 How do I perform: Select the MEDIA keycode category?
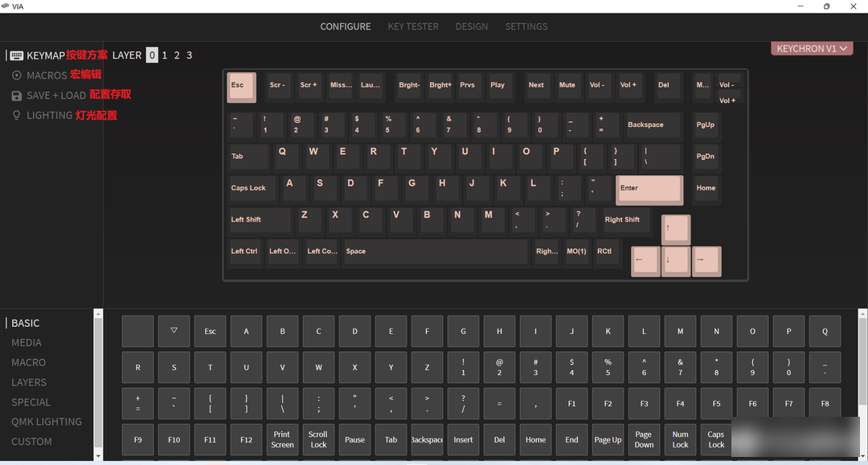(x=27, y=343)
